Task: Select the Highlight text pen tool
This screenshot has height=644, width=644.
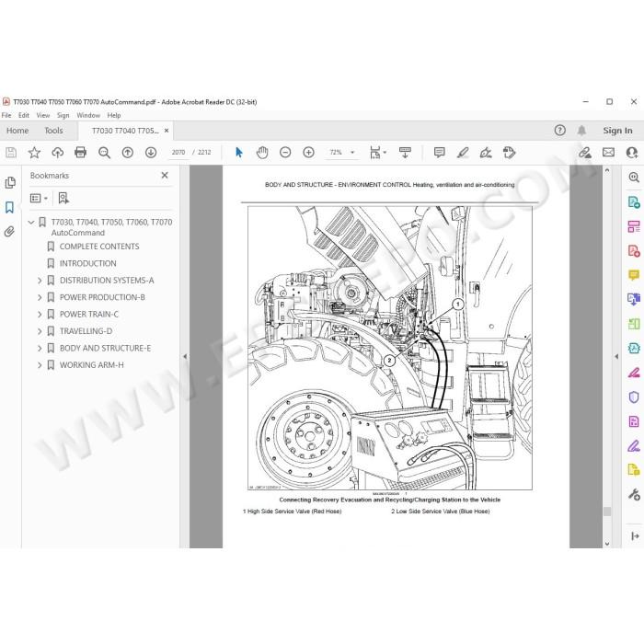Action: pyautogui.click(x=463, y=153)
